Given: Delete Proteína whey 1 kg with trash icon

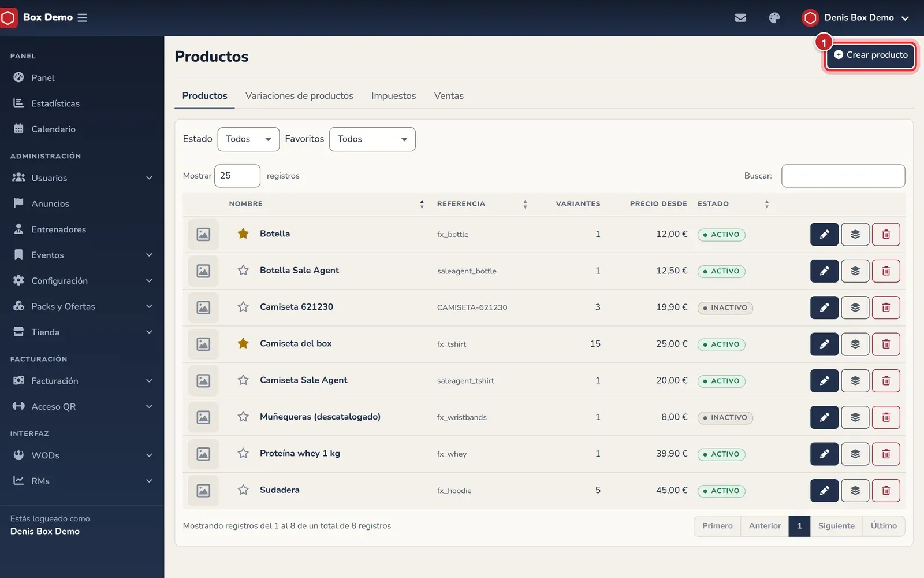Looking at the screenshot, I should 886,454.
